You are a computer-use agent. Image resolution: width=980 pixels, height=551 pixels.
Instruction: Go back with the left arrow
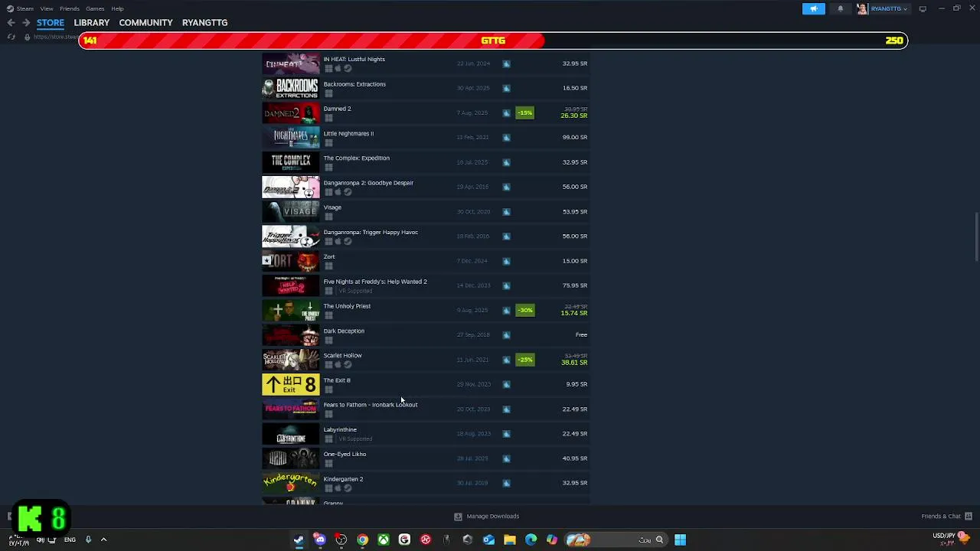click(x=11, y=23)
